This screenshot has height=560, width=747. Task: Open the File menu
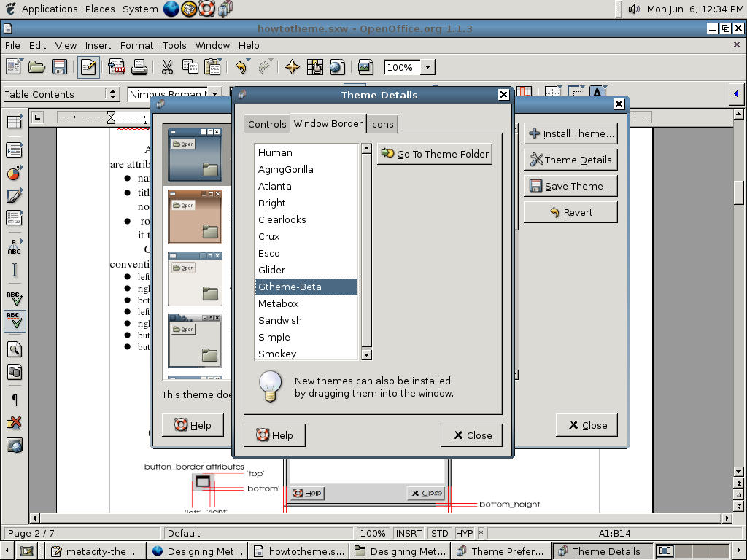(x=12, y=45)
